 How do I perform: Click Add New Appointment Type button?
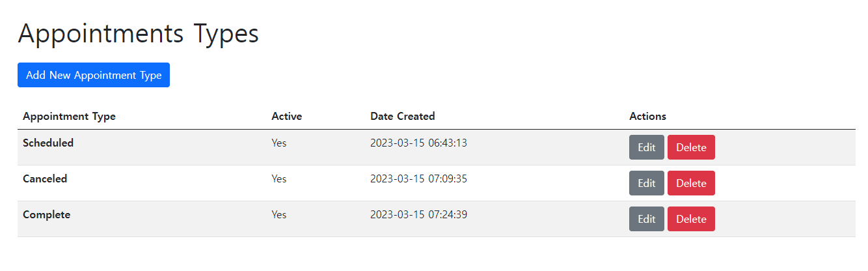pyautogui.click(x=94, y=75)
